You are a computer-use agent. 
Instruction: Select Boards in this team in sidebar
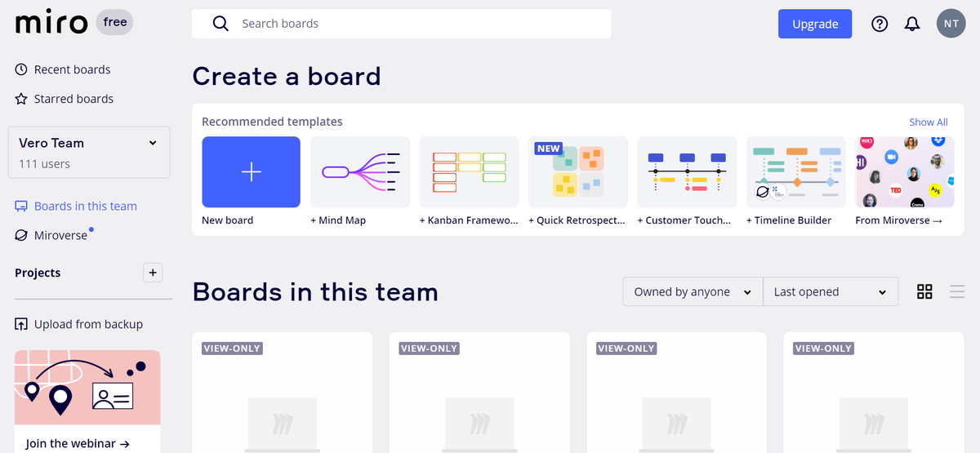tap(85, 207)
